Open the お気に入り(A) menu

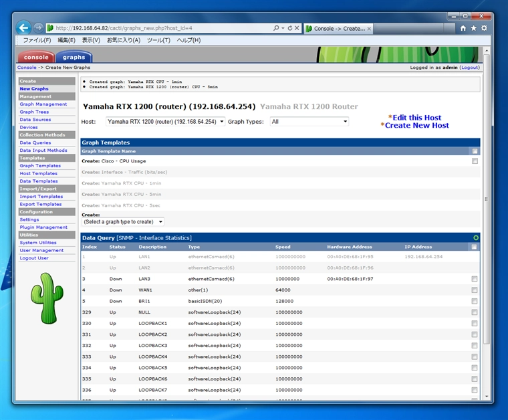pos(124,40)
